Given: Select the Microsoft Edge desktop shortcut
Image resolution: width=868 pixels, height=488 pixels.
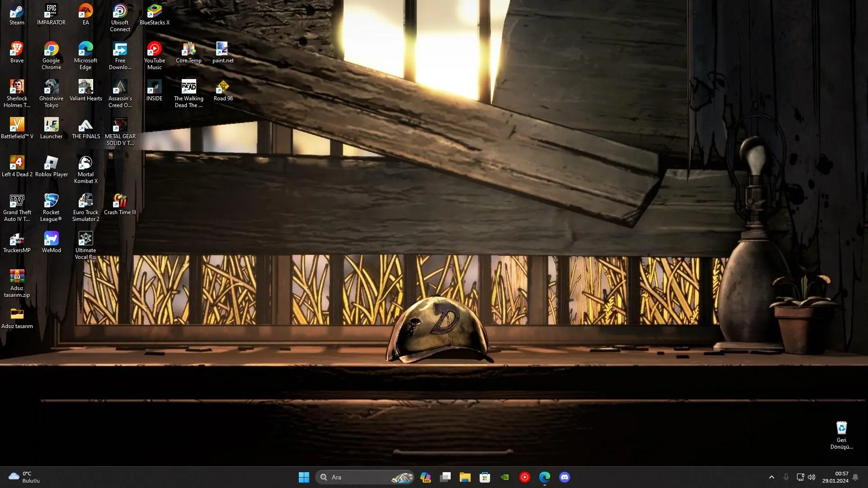Looking at the screenshot, I should 85,56.
